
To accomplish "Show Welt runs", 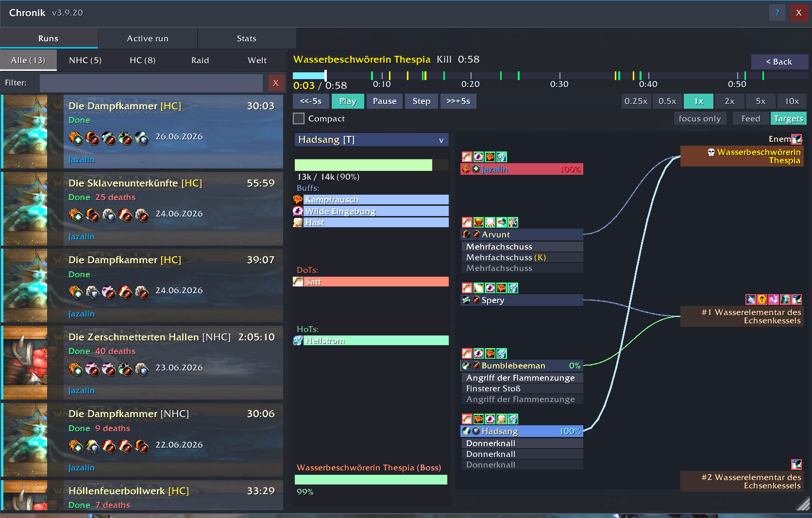I will tap(257, 60).
